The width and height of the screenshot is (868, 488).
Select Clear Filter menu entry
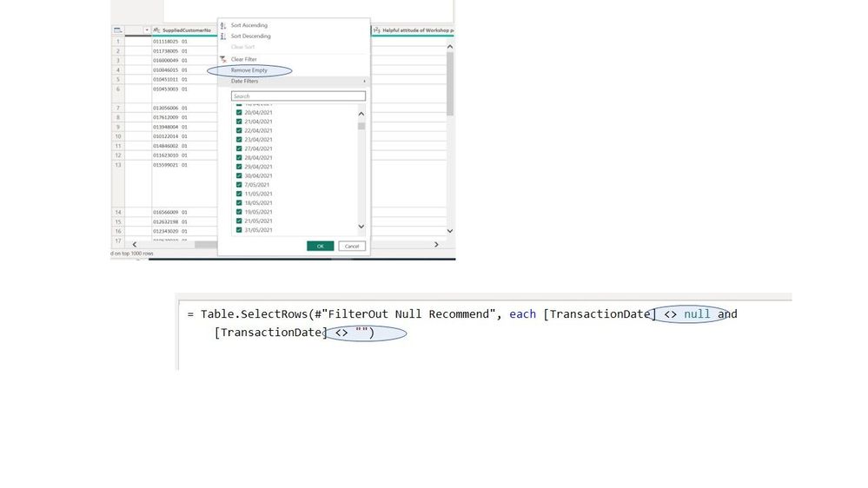(243, 59)
